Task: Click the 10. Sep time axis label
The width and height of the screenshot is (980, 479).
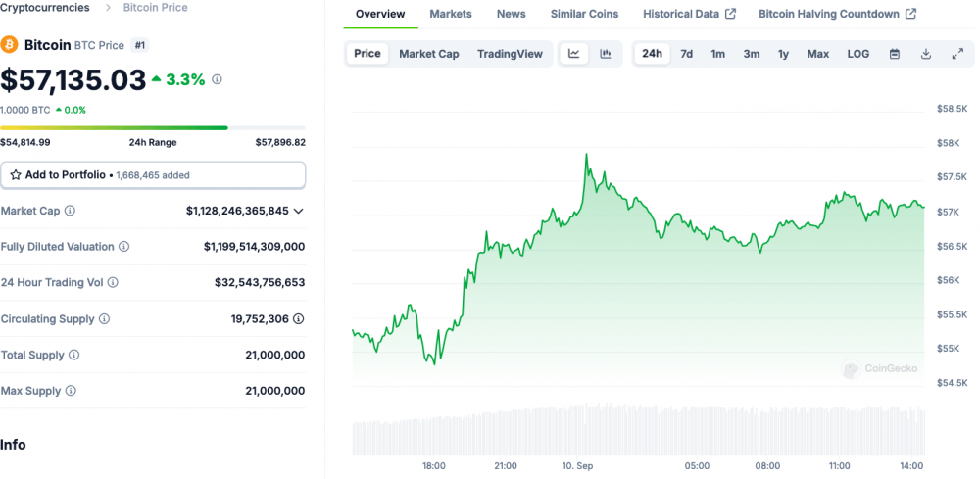Action: tap(577, 466)
